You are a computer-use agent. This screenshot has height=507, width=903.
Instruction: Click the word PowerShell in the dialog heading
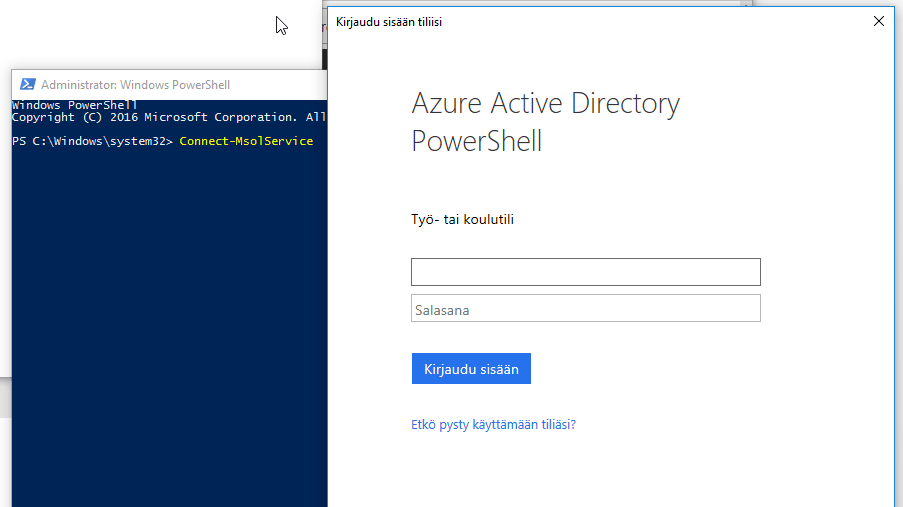476,141
